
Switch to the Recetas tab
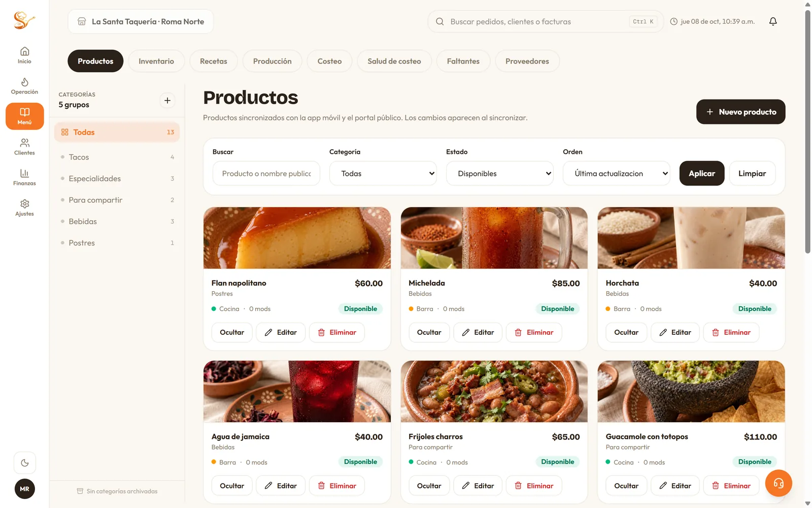[x=214, y=61]
